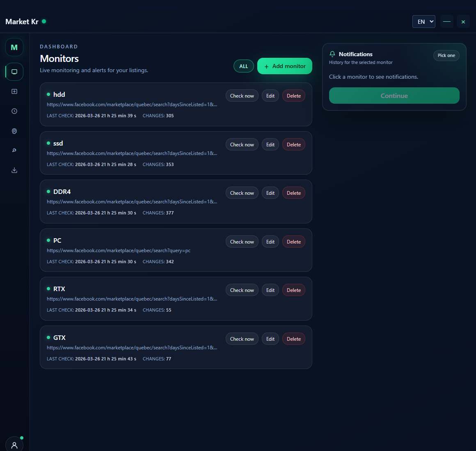Click the green status dot next to hdd

49,94
